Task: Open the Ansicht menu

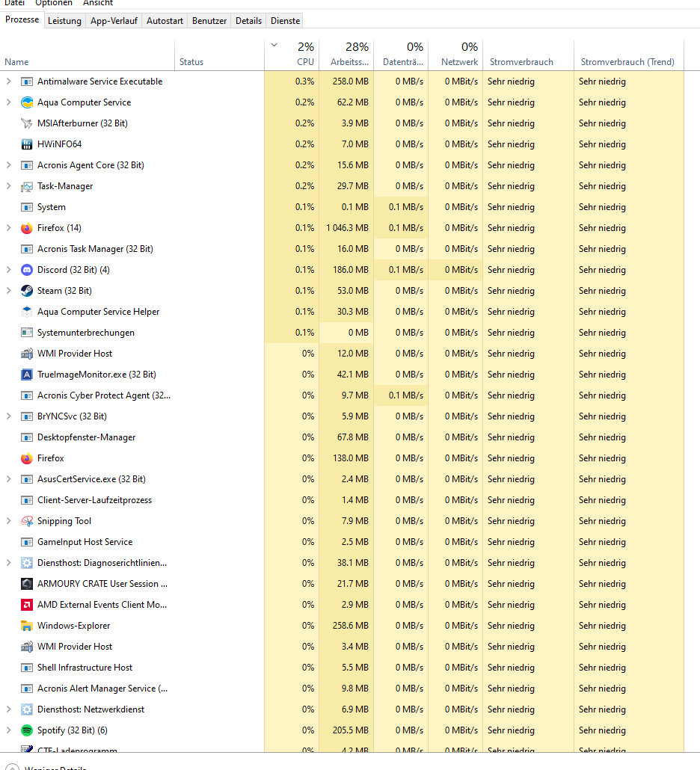Action: coord(98,3)
